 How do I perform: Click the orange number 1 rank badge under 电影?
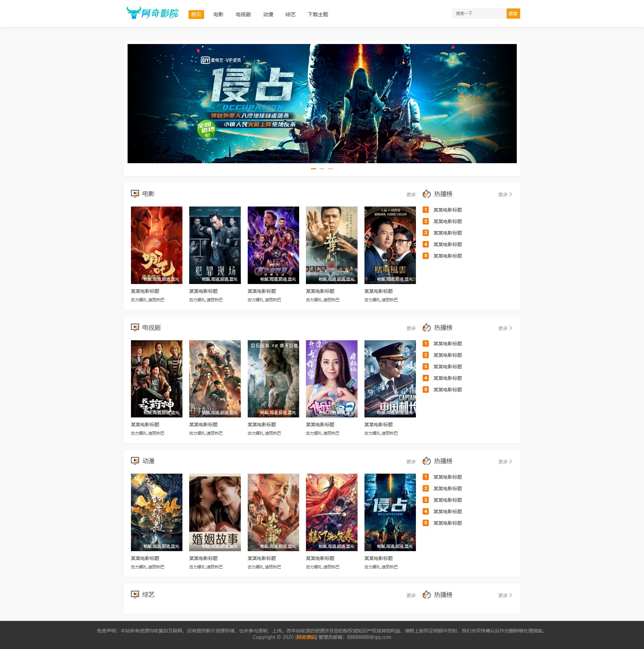(x=425, y=210)
